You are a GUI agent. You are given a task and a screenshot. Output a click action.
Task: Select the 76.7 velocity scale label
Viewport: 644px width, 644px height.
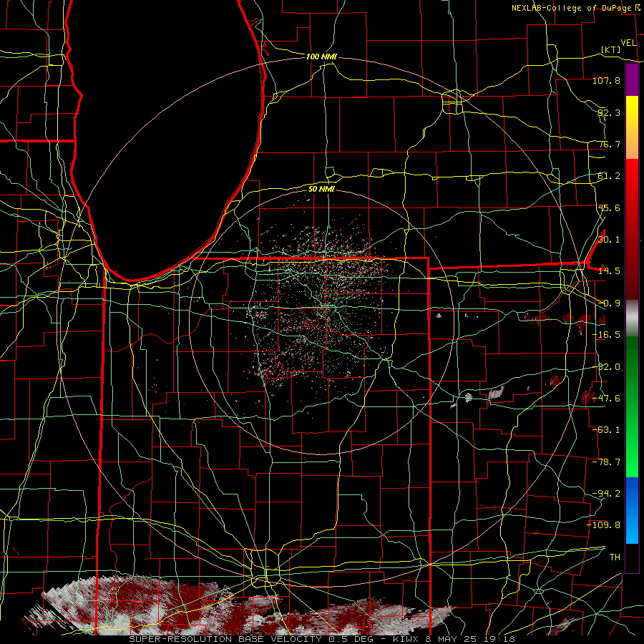pyautogui.click(x=609, y=144)
